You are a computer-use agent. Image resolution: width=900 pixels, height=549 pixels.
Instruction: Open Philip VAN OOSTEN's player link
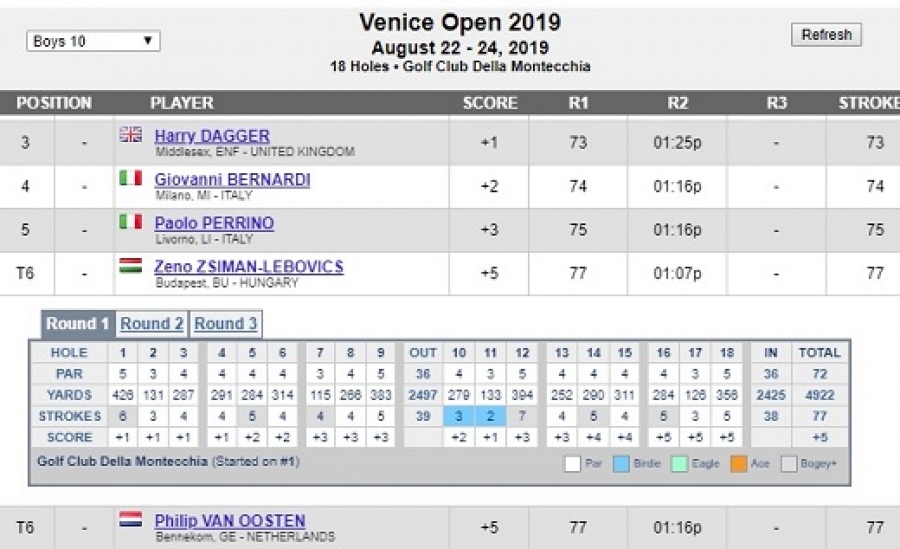[230, 521]
